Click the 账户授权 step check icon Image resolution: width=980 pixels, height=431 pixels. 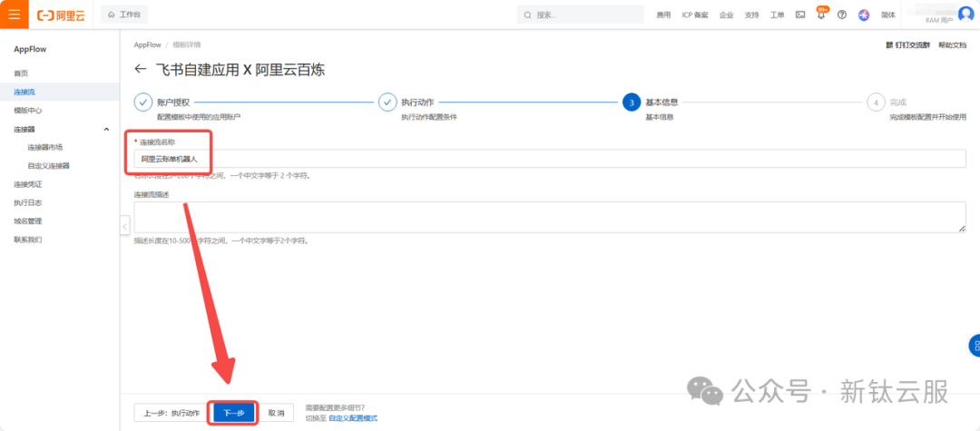pyautogui.click(x=143, y=103)
